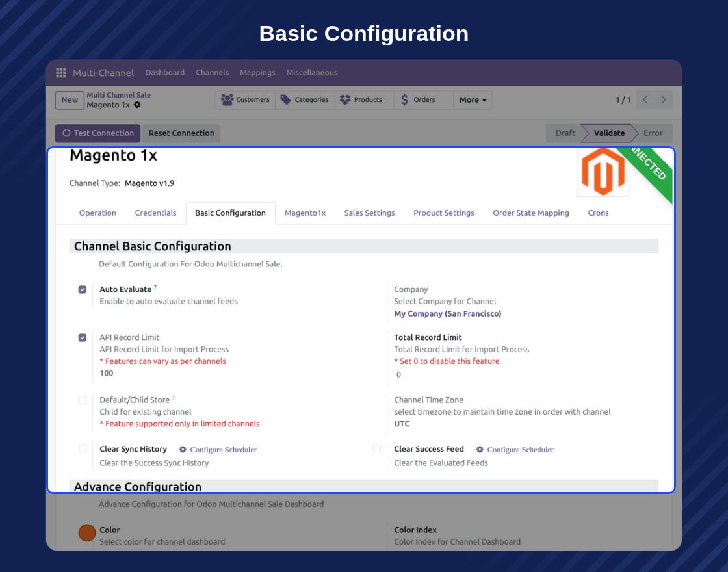Open the apps grid menu icon

click(x=61, y=72)
